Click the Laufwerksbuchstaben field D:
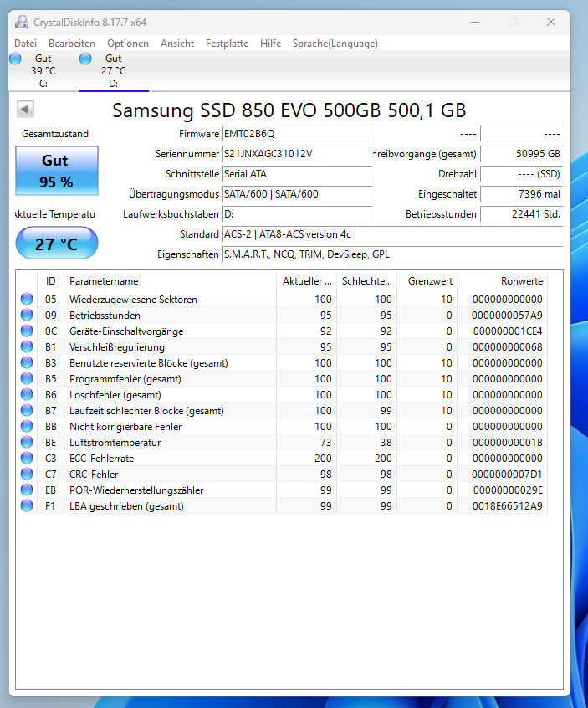 click(x=298, y=214)
